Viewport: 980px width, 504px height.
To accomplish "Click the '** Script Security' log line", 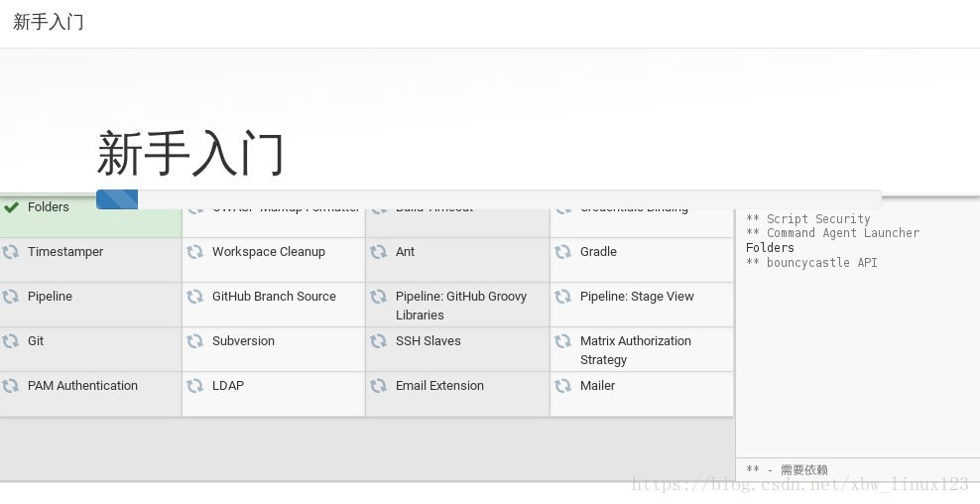I will (x=807, y=219).
